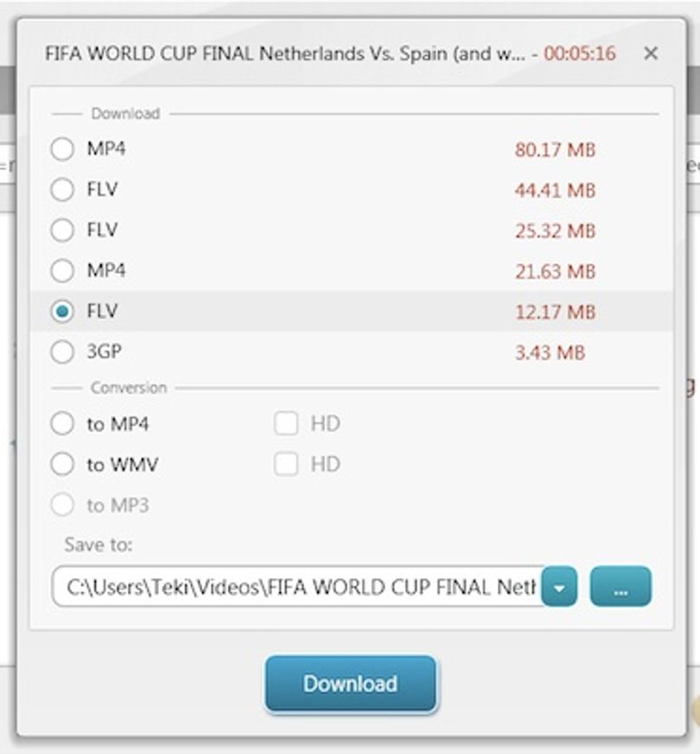The width and height of the screenshot is (700, 754).
Task: Enable HD checkbox for MP4 conversion
Action: click(286, 424)
